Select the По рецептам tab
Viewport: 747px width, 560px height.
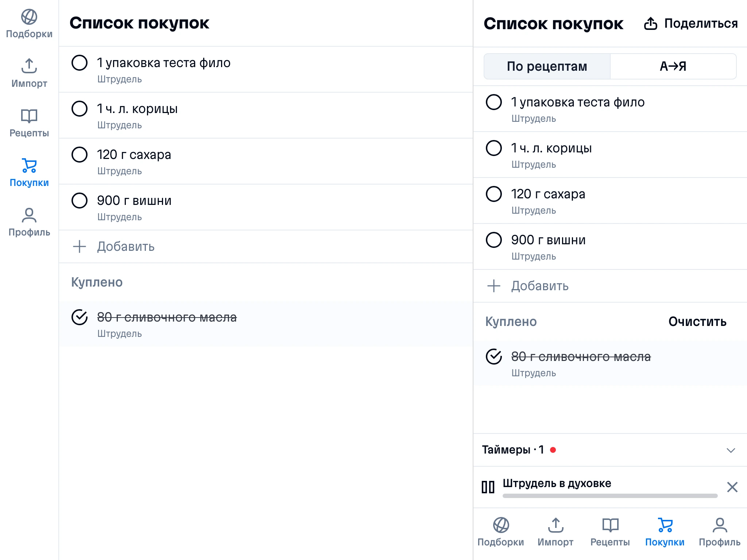546,66
